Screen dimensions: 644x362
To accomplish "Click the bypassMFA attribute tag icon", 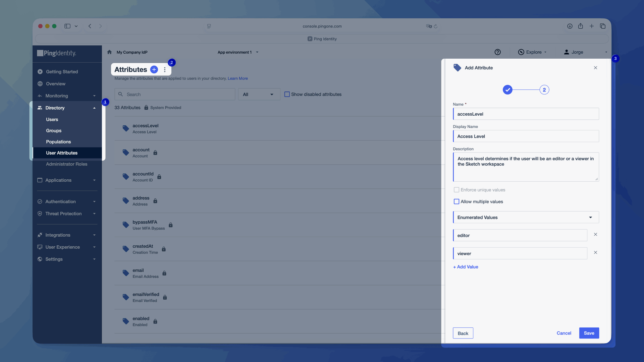I will coord(126,225).
